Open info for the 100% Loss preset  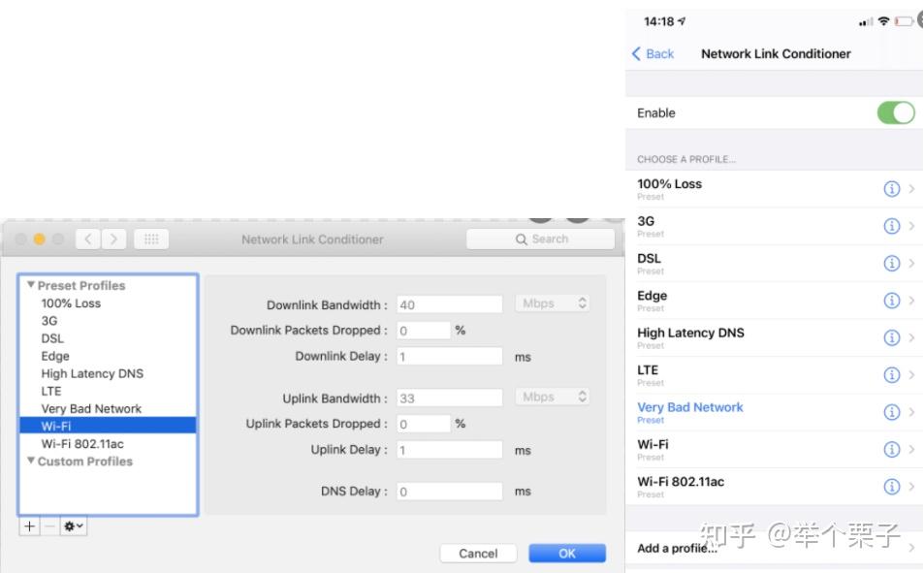point(892,189)
